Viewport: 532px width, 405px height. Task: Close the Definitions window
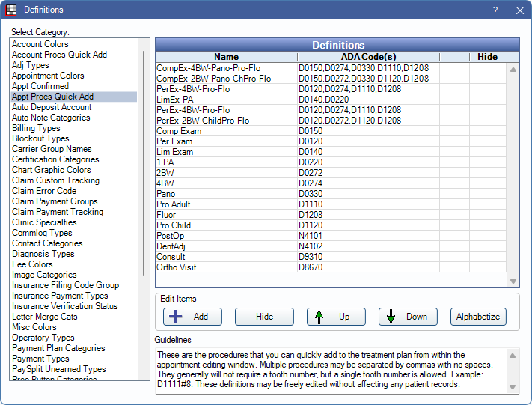pyautogui.click(x=519, y=10)
